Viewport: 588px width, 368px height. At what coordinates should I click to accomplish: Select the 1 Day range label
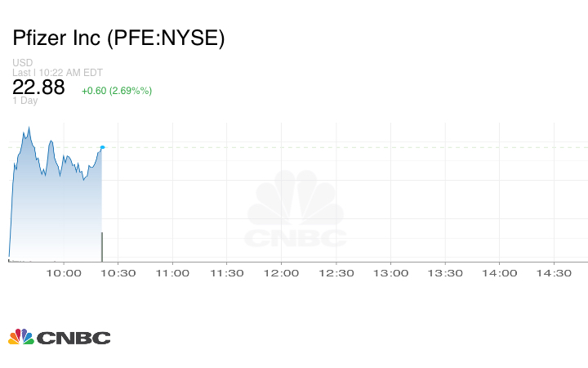(24, 101)
